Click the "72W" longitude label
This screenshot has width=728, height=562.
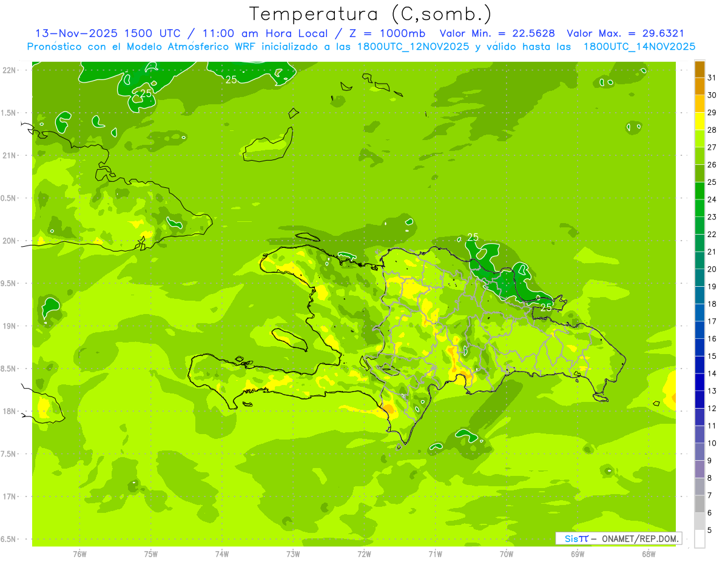(364, 554)
